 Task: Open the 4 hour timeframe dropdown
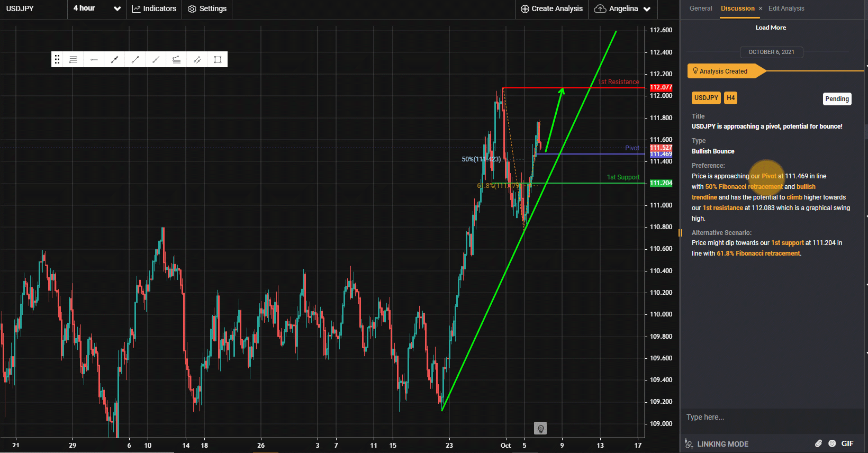pos(97,8)
